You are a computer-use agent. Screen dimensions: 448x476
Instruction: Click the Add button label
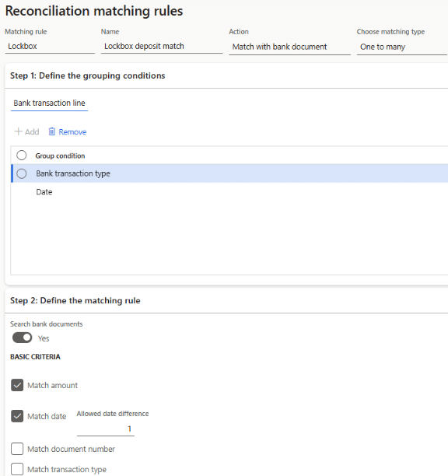[32, 131]
